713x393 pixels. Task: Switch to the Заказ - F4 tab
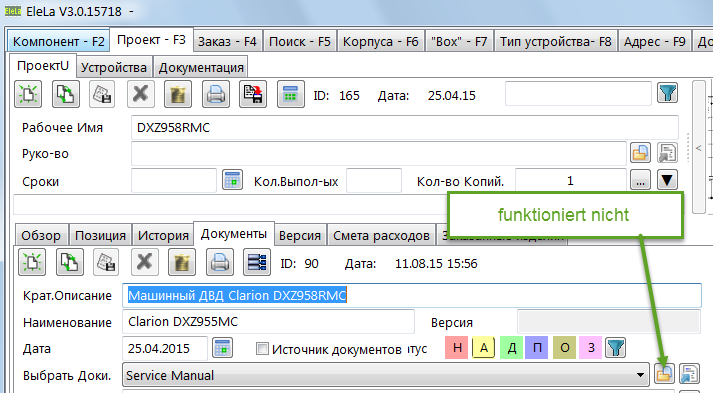pyautogui.click(x=227, y=42)
